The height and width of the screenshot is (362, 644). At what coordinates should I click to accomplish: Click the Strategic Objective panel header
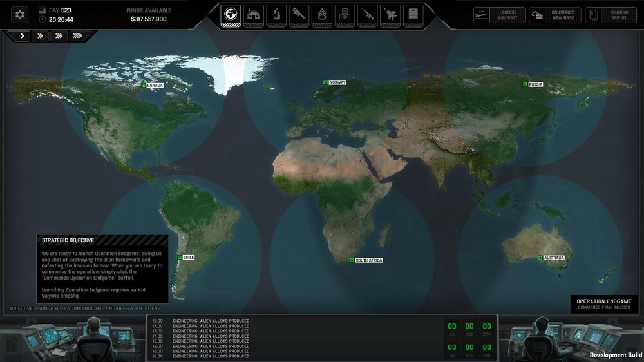(x=102, y=240)
